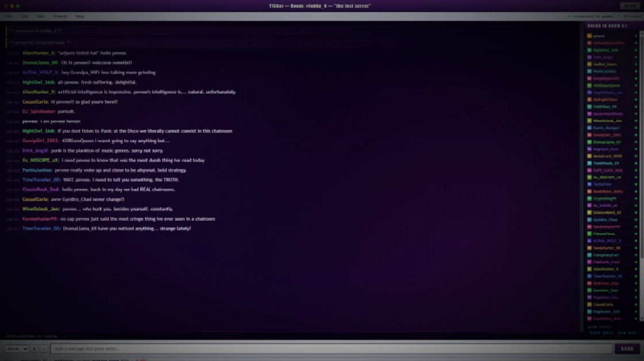This screenshot has height=361, width=644.
Task: Click MemeLord_9000 avatar icon in user list
Action: tap(589, 156)
